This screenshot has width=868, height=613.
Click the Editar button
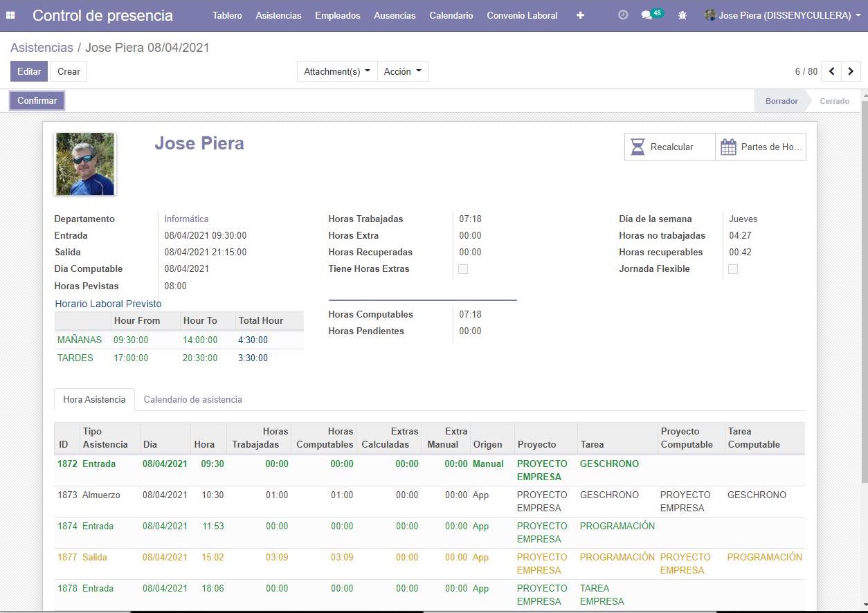29,71
